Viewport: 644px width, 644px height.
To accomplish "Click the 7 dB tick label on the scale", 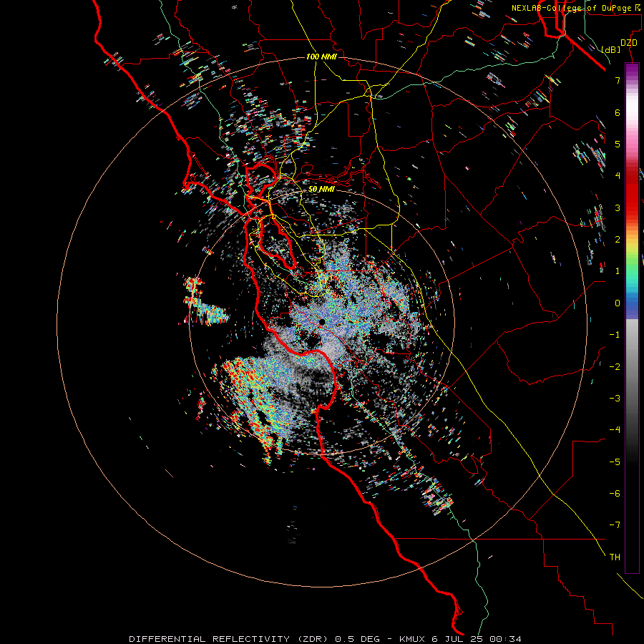I will tap(618, 80).
